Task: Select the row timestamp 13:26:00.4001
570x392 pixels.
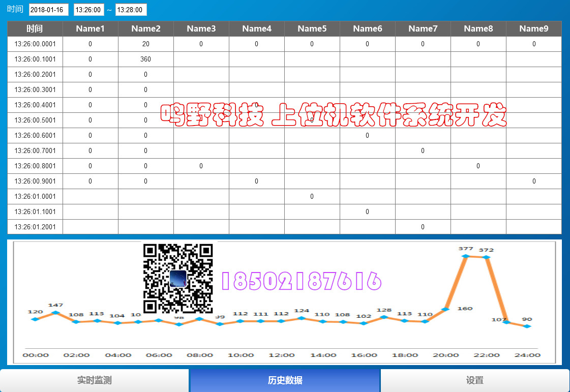Action: click(x=35, y=105)
